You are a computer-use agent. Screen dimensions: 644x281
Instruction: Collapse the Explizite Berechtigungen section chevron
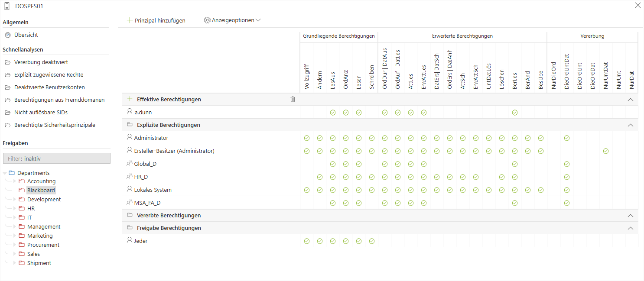pyautogui.click(x=631, y=125)
